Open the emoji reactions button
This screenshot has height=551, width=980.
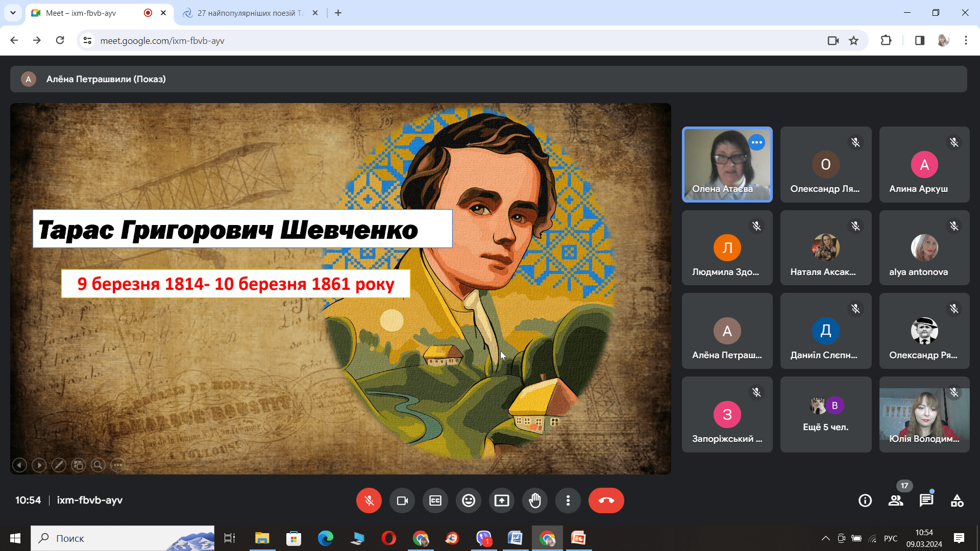(x=469, y=500)
